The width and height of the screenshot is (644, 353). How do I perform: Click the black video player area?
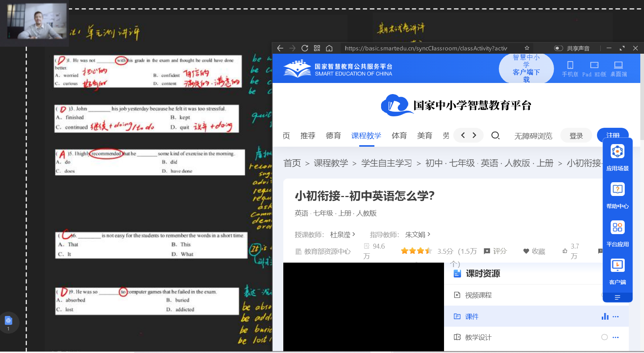click(x=363, y=307)
